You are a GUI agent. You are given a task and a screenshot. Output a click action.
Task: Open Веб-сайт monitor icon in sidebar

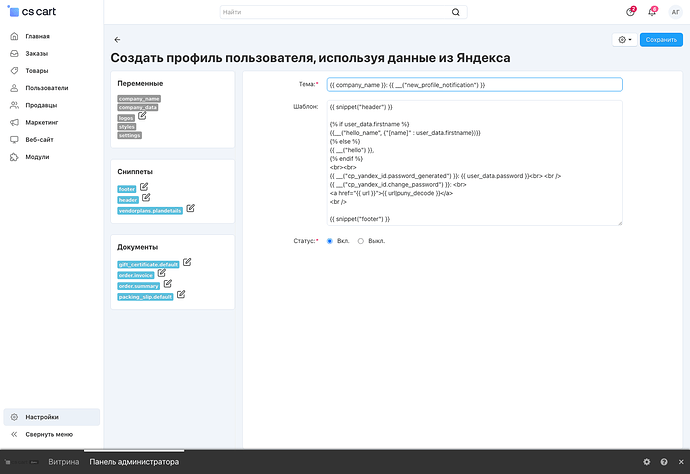[14, 140]
